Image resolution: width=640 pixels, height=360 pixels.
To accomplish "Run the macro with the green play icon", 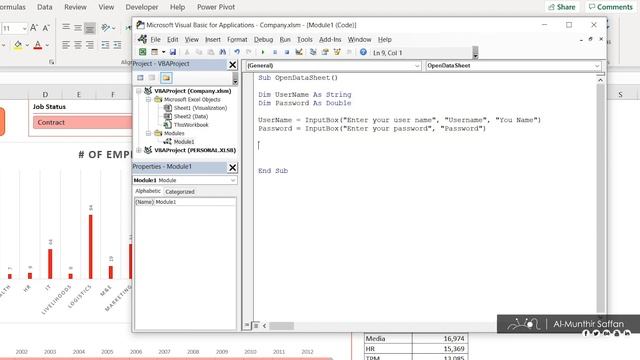I will tap(263, 52).
